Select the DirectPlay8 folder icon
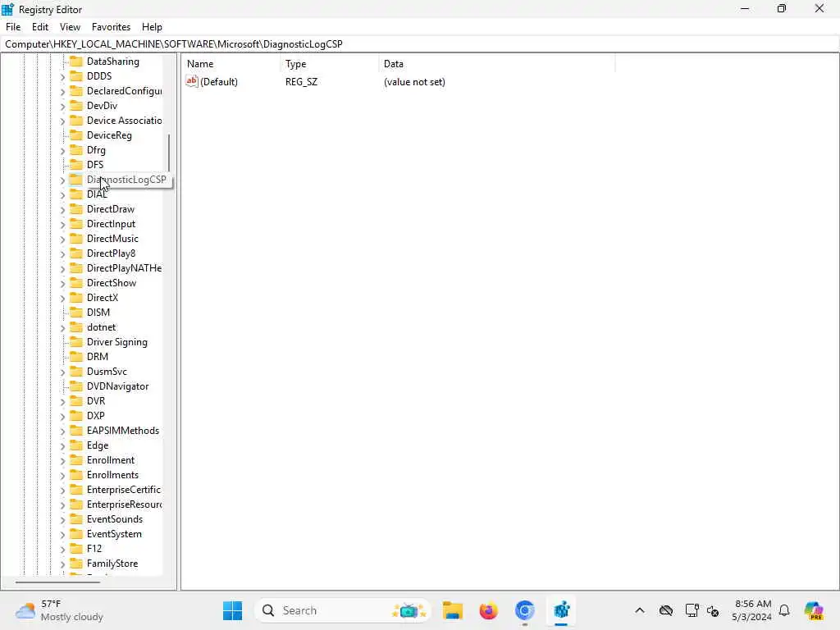Viewport: 840px width, 630px height. (x=76, y=253)
